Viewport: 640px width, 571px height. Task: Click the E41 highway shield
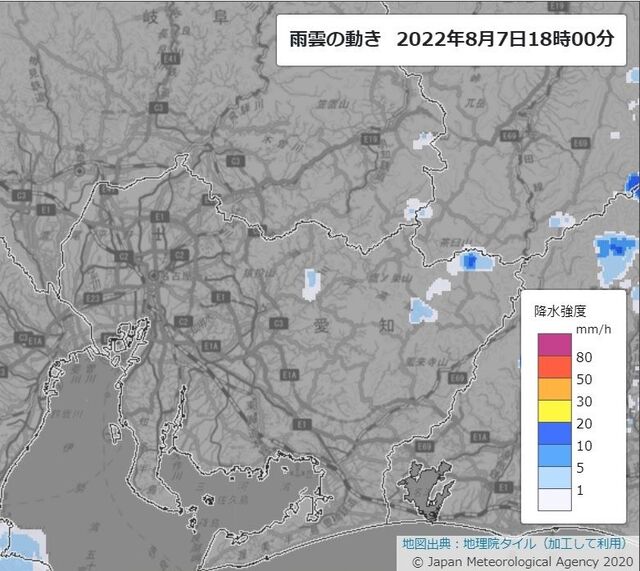click(171, 59)
